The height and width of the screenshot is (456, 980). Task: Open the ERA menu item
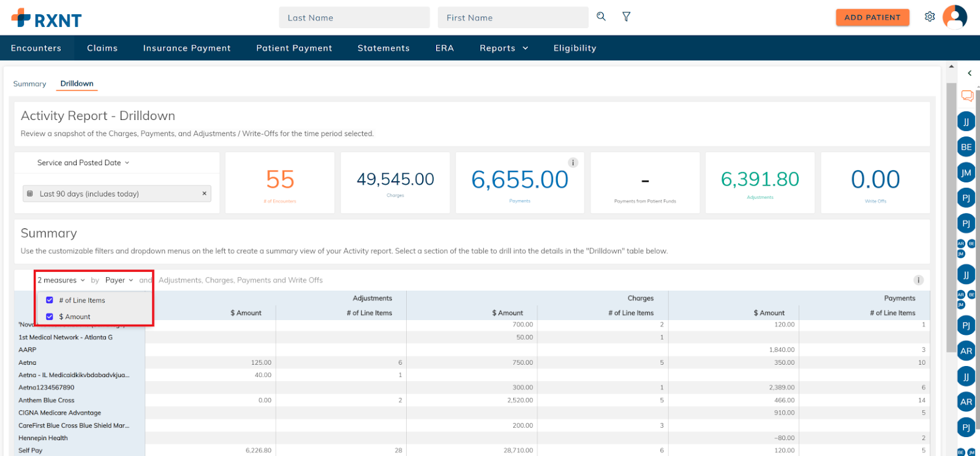pos(445,48)
